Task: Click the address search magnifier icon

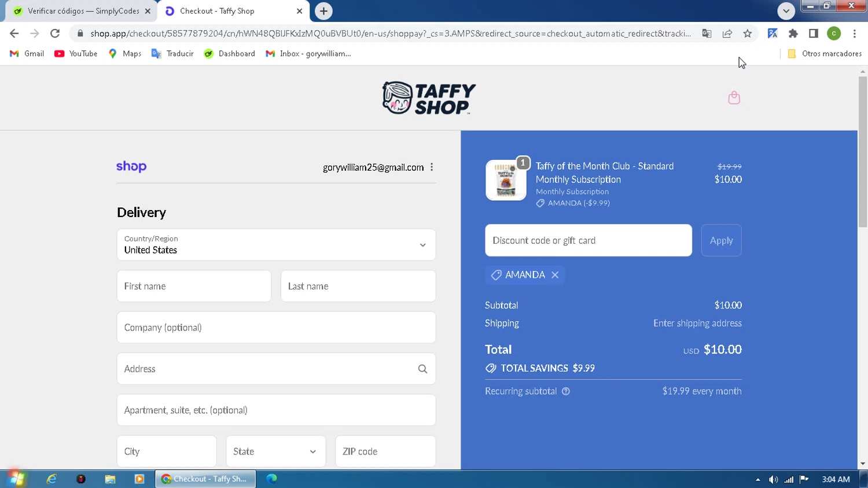Action: tap(422, 369)
